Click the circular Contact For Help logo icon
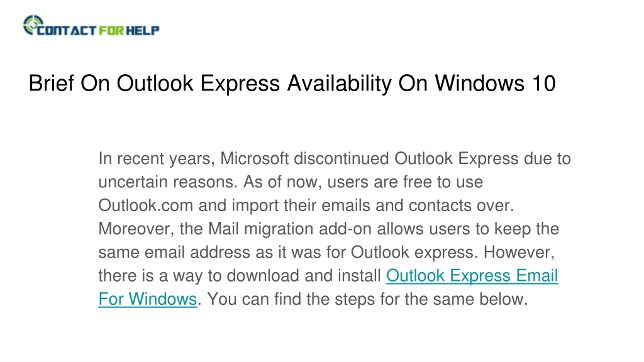The image size is (644, 362). pyautogui.click(x=33, y=25)
